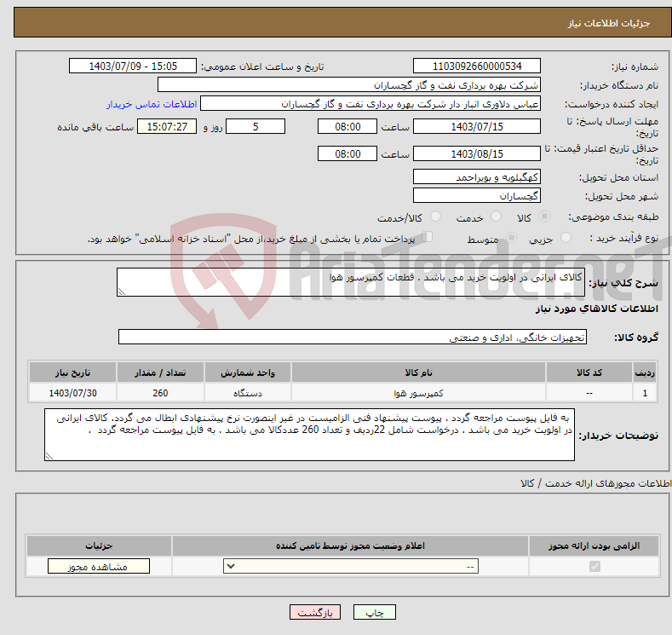Click the جزئیات column header in permits table
Viewport: 672px width, 635px height.
(x=99, y=546)
